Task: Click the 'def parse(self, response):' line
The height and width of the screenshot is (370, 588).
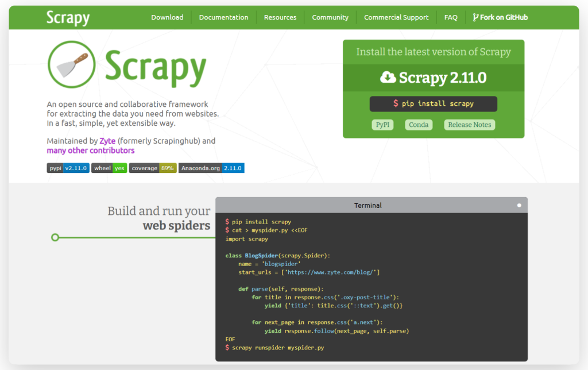Action: (x=281, y=289)
